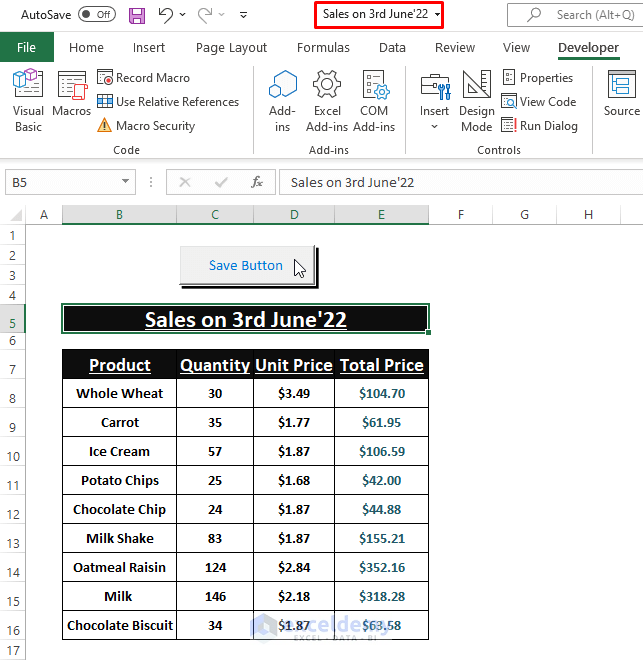The width and height of the screenshot is (643, 660).
Task: Click the Save Button on sheet
Action: (247, 266)
